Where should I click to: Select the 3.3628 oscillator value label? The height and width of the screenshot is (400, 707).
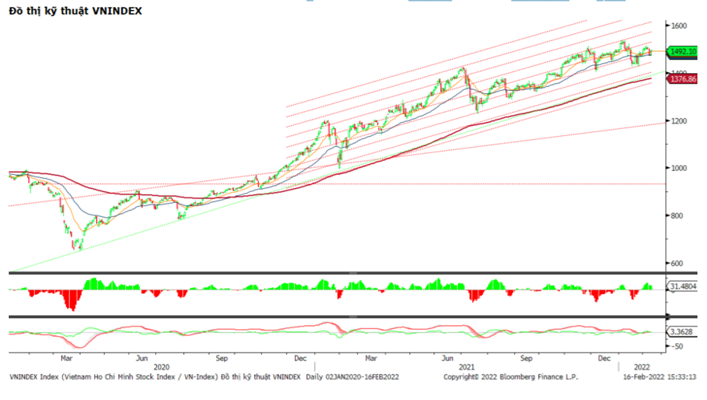point(684,331)
